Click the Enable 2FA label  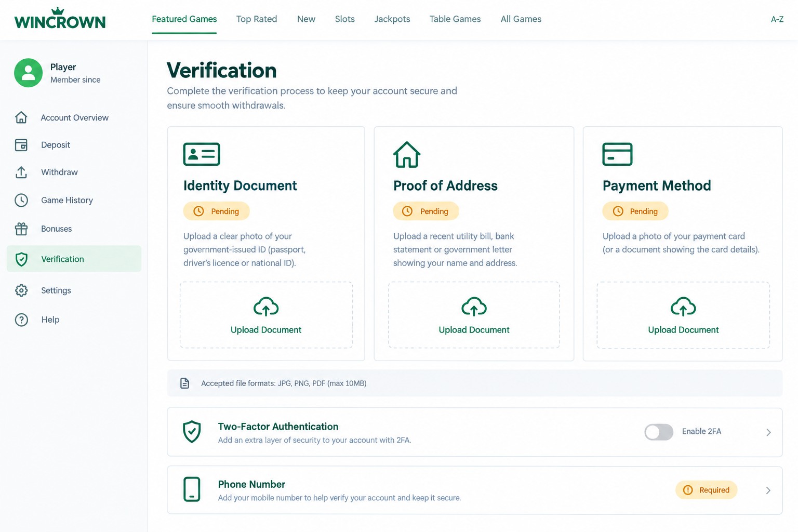pos(701,432)
